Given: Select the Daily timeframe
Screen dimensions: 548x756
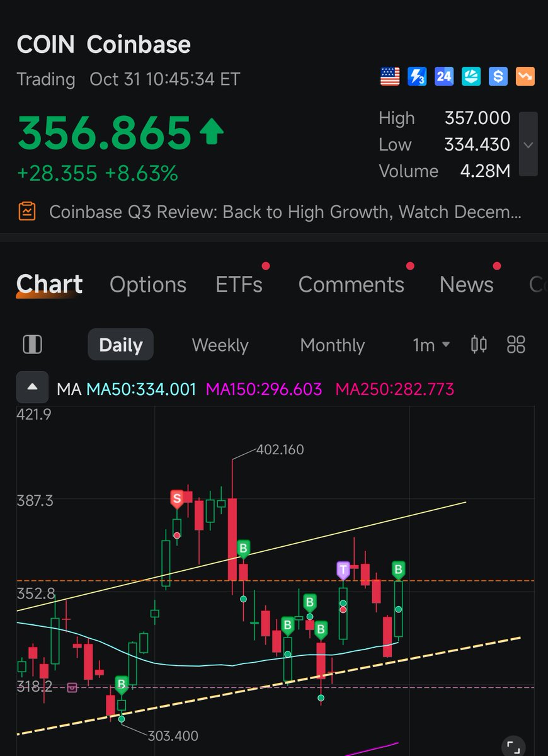Looking at the screenshot, I should coord(120,345).
